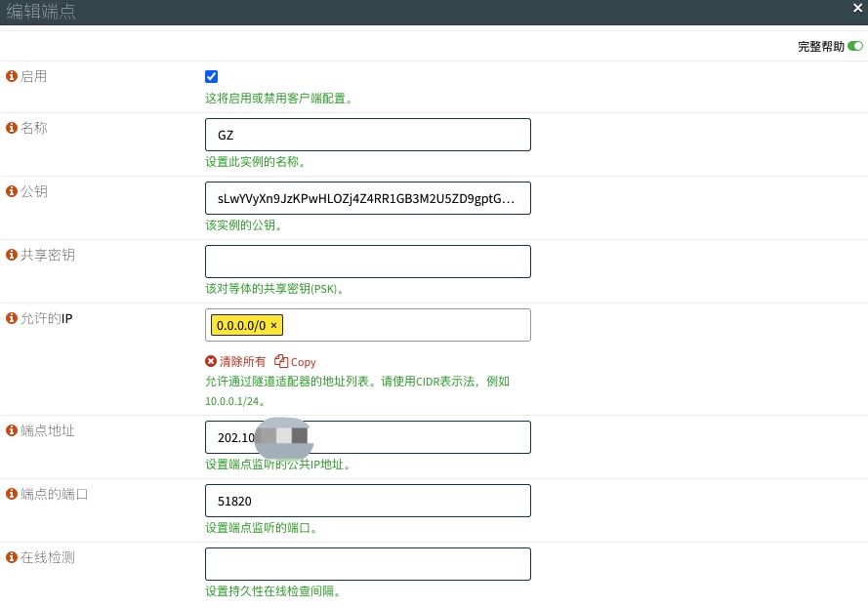Uncheck the 启用 checkbox
868x608 pixels.
pyautogui.click(x=212, y=77)
